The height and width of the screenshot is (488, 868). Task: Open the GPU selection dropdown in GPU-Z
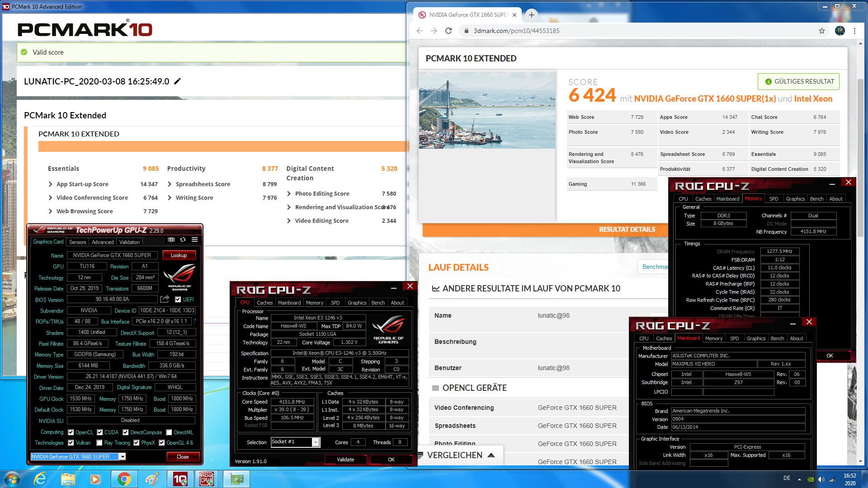pyautogui.click(x=122, y=457)
